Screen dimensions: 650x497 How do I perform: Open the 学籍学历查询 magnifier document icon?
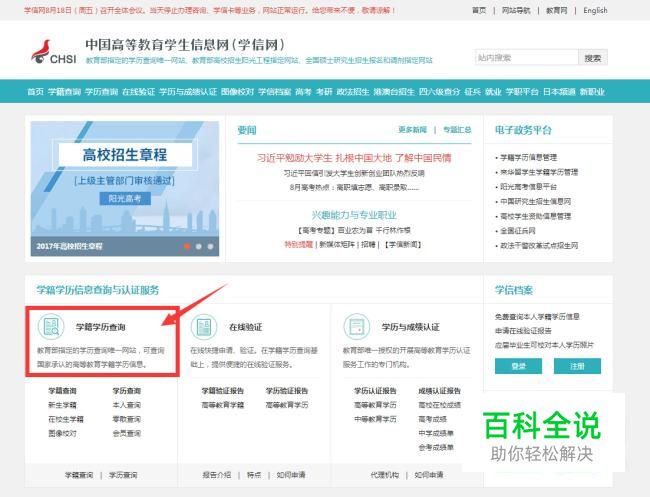[51, 326]
